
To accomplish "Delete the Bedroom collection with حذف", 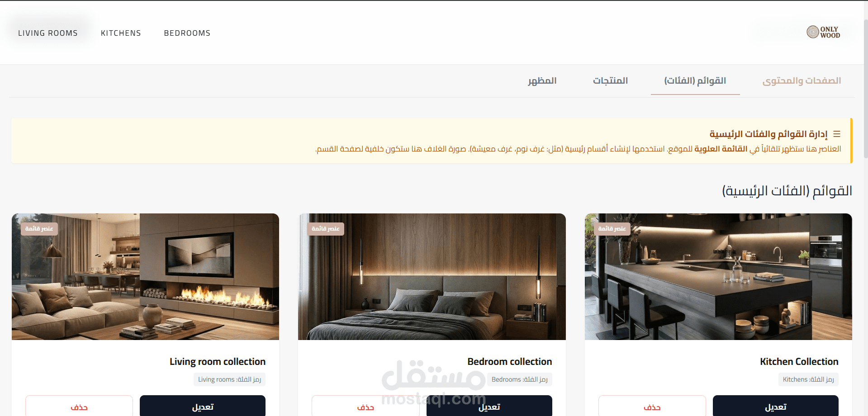I will [365, 406].
